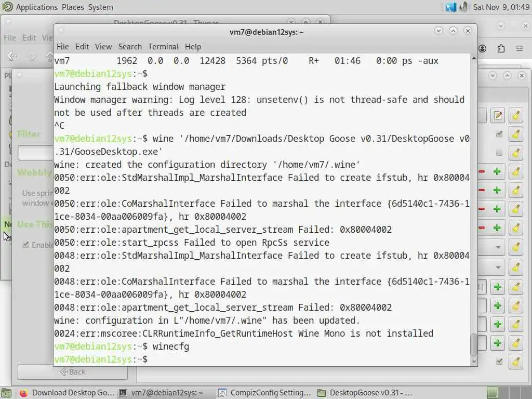Open the upper dropdown arrow in CompizConfig
This screenshot has height=399, width=532.
(498, 247)
